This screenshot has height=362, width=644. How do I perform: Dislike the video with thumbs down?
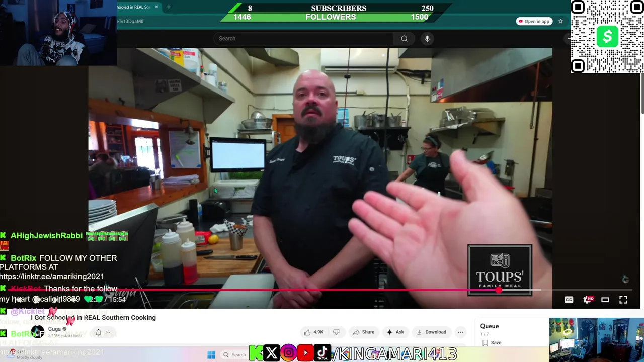point(337,332)
